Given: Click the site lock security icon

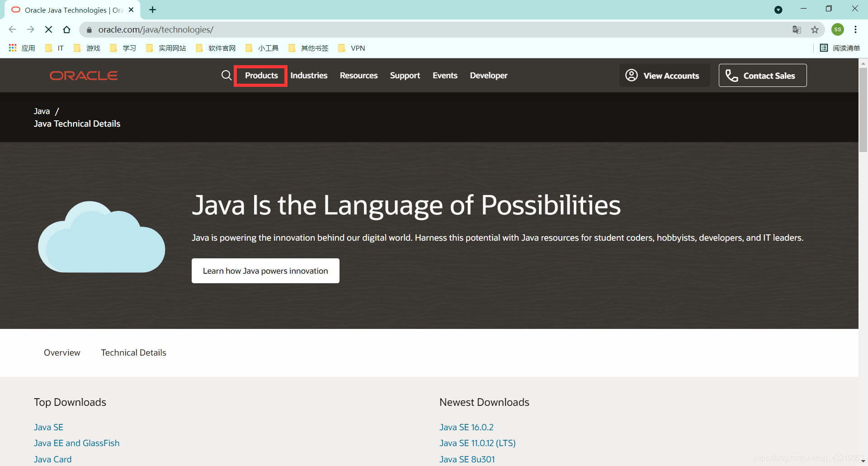Looking at the screenshot, I should [89, 30].
